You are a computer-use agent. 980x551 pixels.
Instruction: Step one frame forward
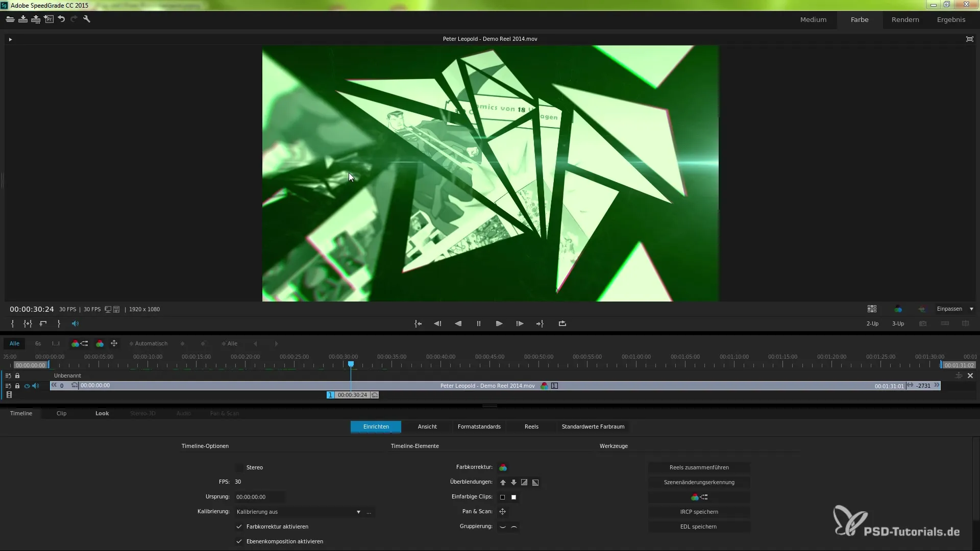point(520,323)
